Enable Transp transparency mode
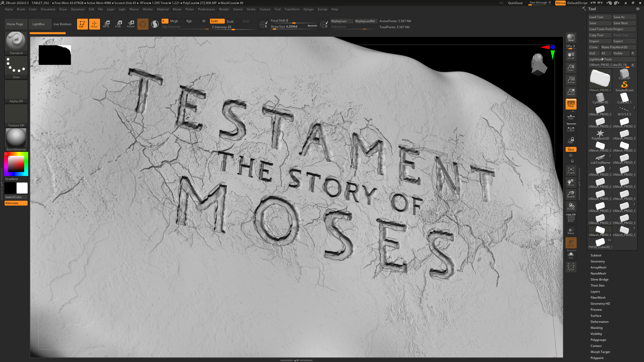Viewport: 644px width, 362px height. 571,231
